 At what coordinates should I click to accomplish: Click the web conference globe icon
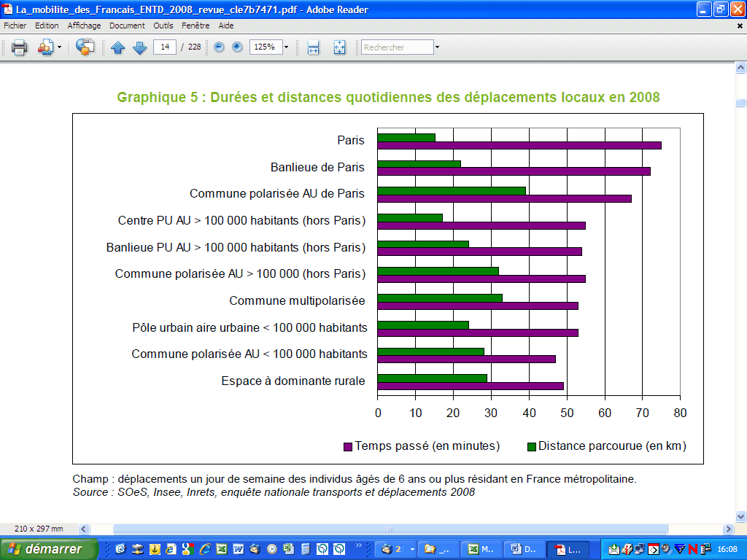85,47
